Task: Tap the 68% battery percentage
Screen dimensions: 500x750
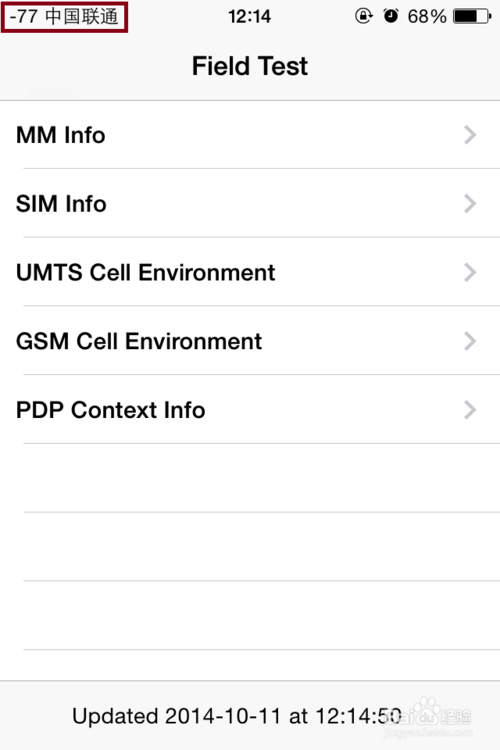Action: [x=427, y=17]
